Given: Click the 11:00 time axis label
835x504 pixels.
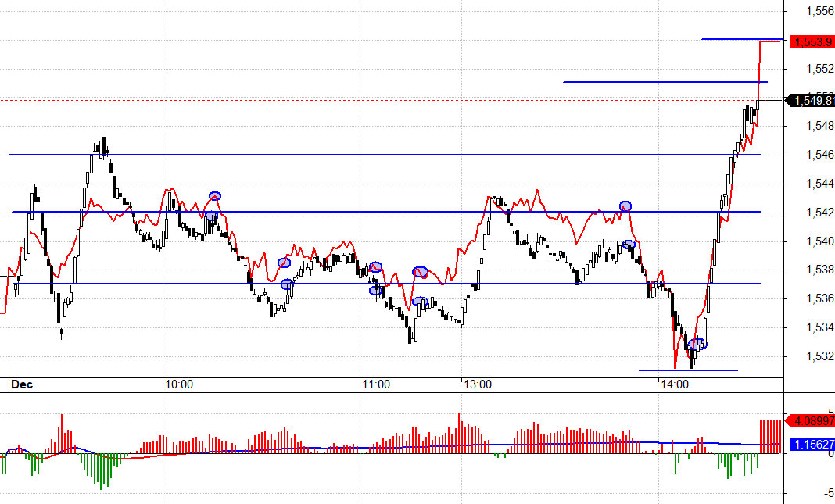Looking at the screenshot, I should (x=375, y=384).
